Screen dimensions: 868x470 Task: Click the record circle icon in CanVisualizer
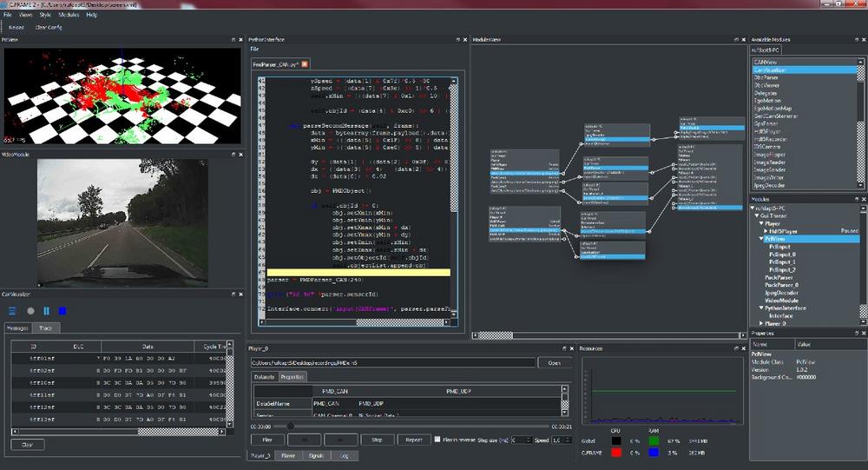point(30,311)
